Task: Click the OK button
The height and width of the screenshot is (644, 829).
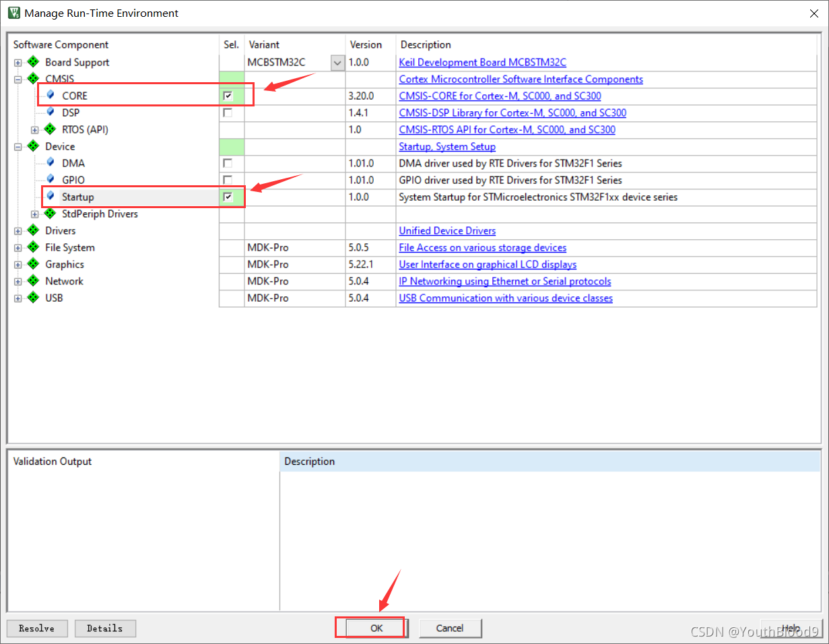Action: coord(376,628)
